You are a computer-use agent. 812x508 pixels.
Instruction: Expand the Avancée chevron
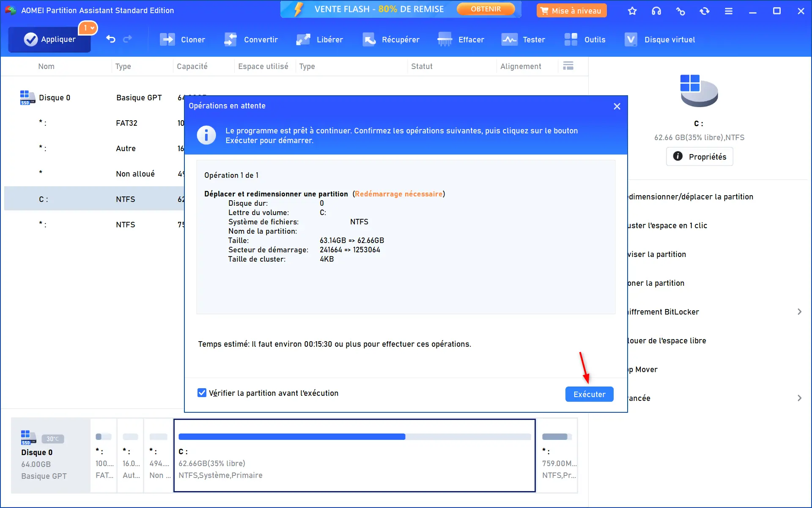click(799, 398)
